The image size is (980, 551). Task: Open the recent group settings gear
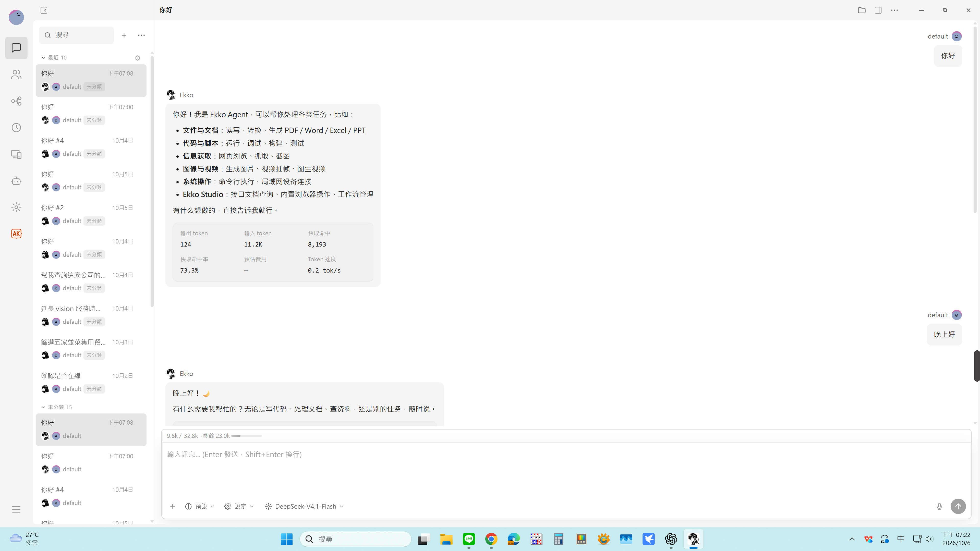[x=138, y=58]
